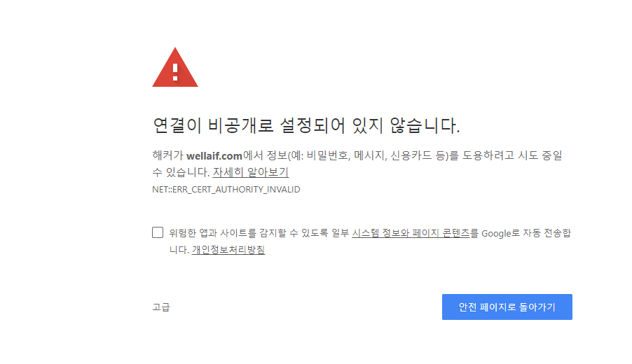Open the 자세히 알아보기 link
The height and width of the screenshot is (364, 632).
point(251,172)
